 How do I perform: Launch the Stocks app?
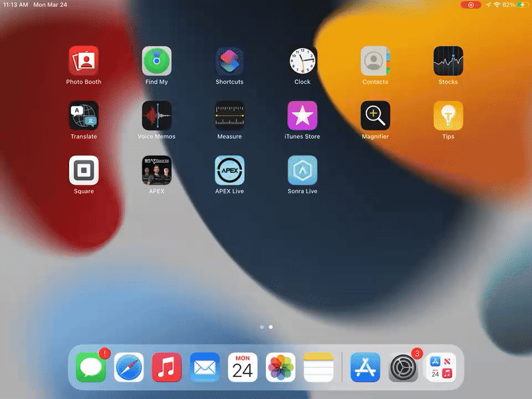pos(448,61)
